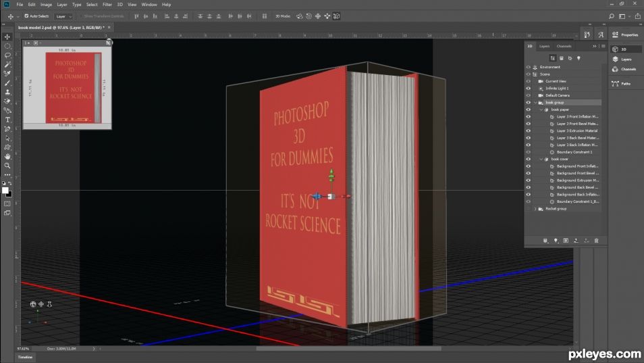Toggle visibility of book paper mesh
This screenshot has height=363, width=644.
coord(529,110)
